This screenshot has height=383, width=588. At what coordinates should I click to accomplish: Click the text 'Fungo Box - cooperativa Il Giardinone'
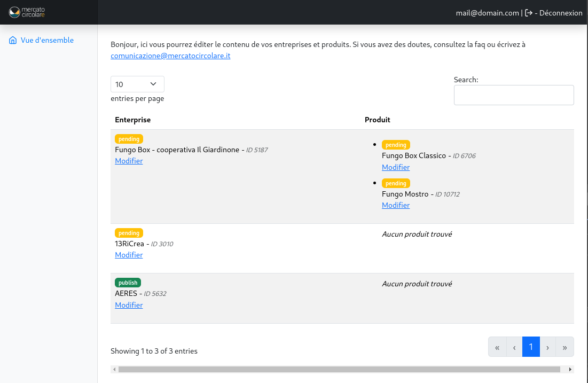pos(177,150)
